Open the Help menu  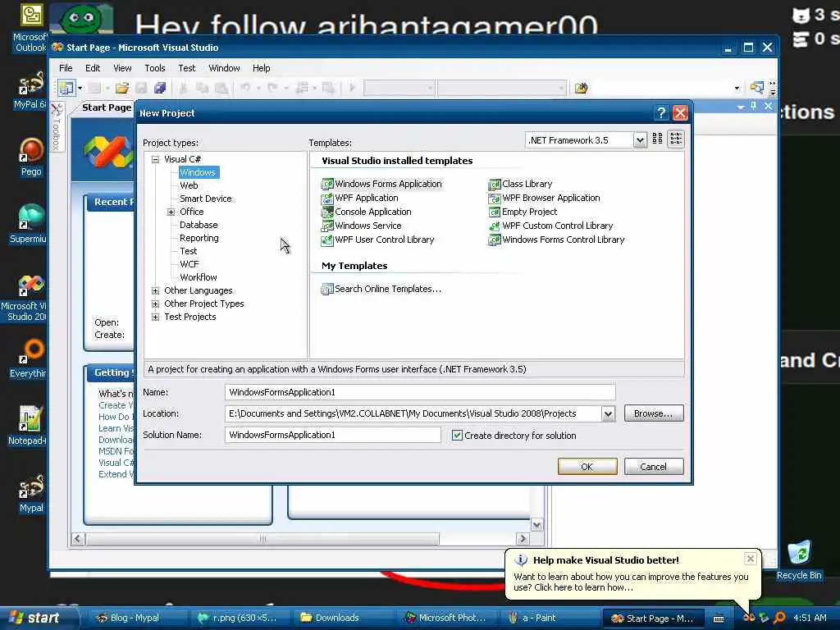point(262,68)
